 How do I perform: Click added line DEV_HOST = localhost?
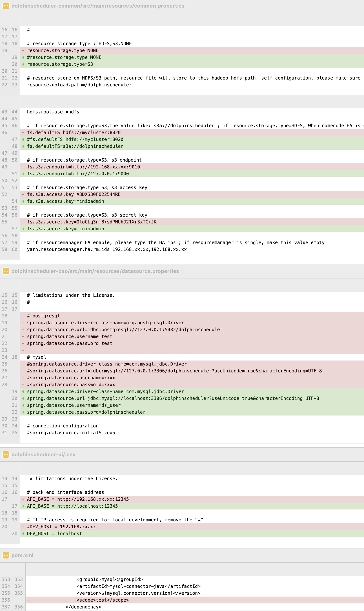coord(192,534)
